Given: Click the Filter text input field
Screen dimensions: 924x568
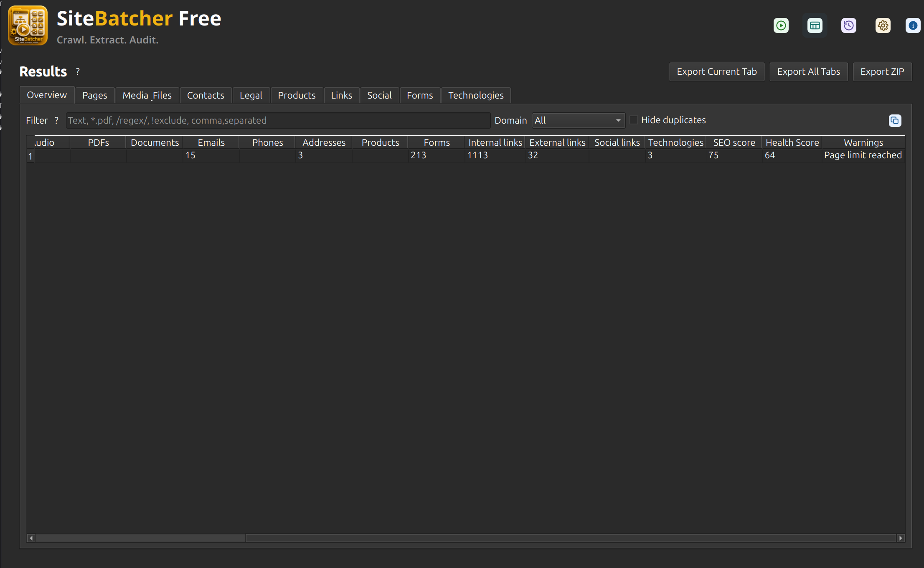Looking at the screenshot, I should tap(278, 120).
